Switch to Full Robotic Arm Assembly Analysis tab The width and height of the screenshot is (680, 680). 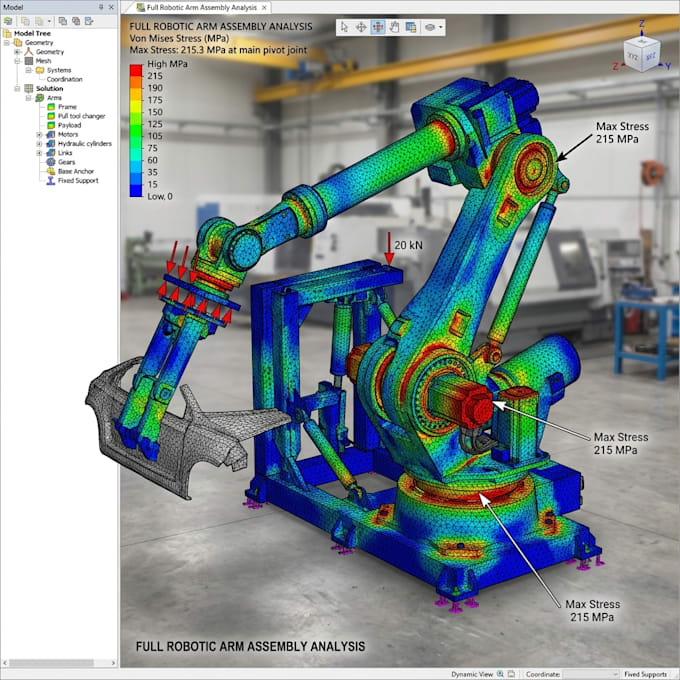pyautogui.click(x=201, y=7)
